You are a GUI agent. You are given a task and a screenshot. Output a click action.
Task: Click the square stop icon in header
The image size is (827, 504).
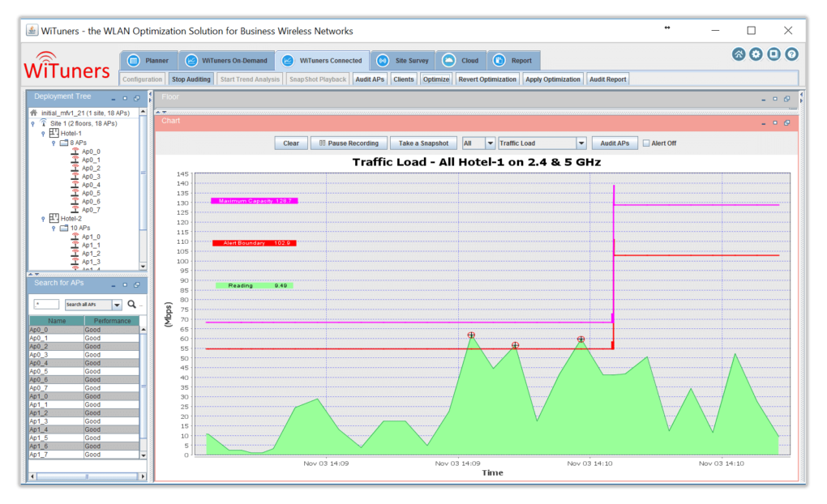[773, 54]
